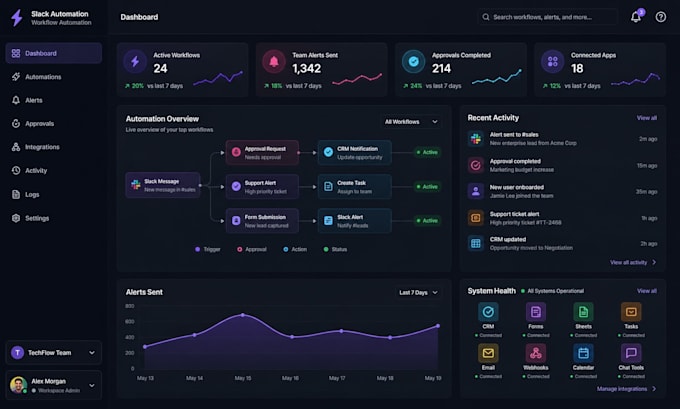Click the Approval legend pink dot

(x=239, y=249)
